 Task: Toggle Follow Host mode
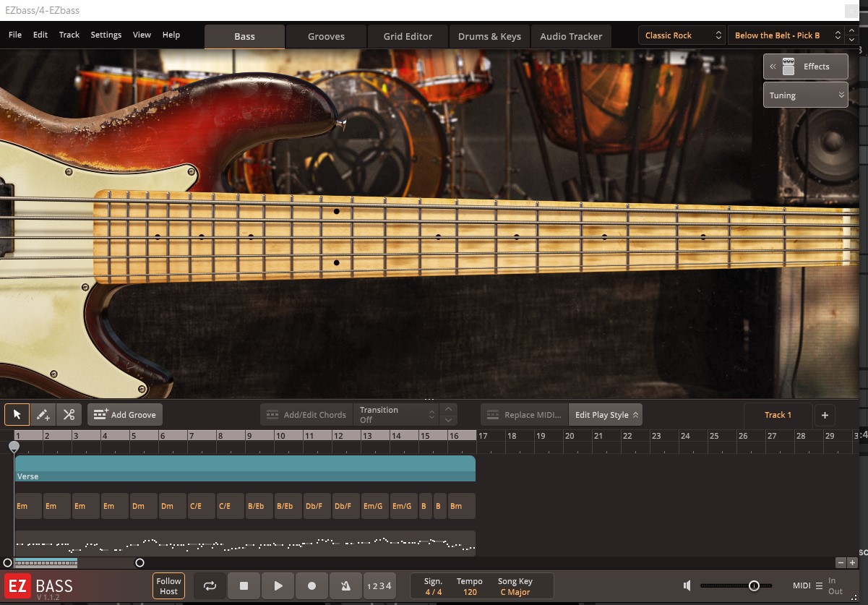click(x=168, y=586)
